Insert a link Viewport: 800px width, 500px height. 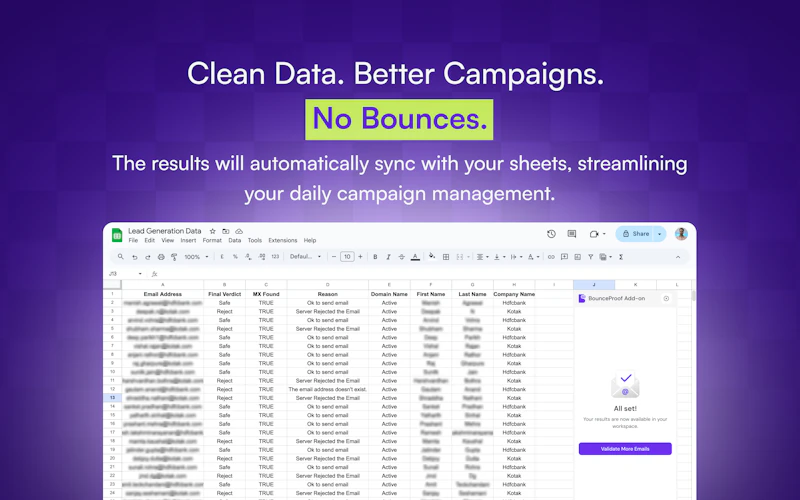click(x=551, y=257)
